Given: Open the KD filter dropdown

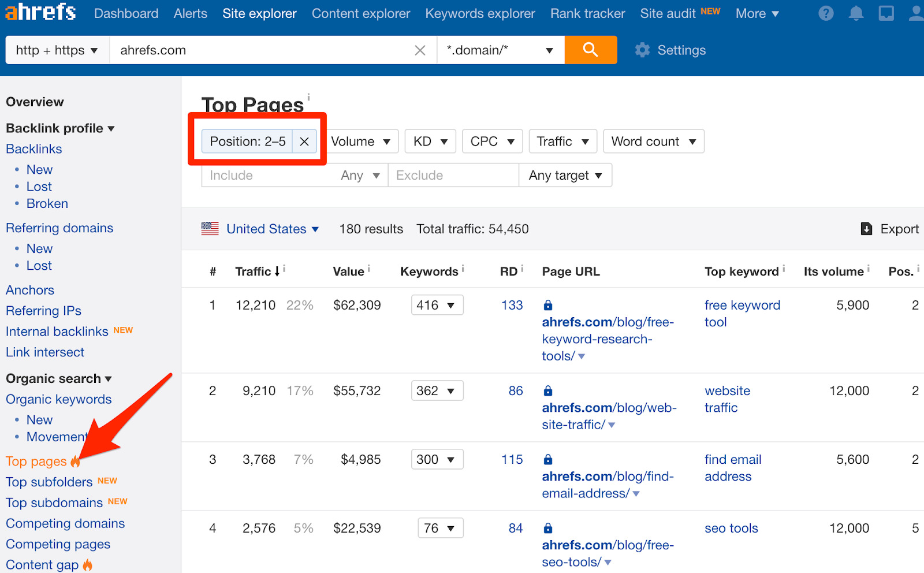Looking at the screenshot, I should coord(430,142).
